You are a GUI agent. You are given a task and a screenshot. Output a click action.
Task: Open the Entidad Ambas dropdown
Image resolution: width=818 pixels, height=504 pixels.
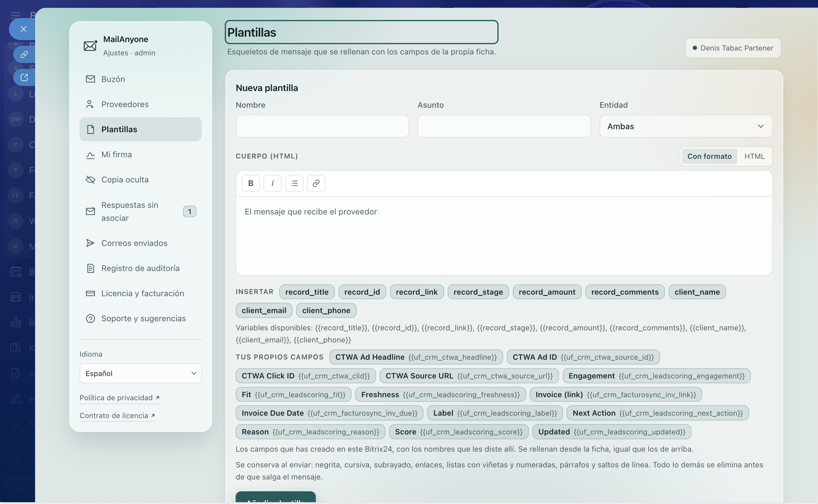(x=686, y=126)
